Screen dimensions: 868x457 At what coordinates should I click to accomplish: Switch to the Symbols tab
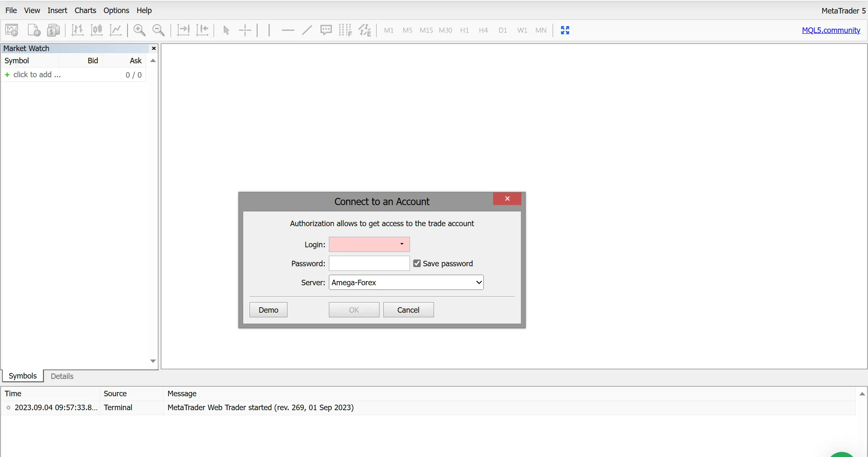[x=23, y=376]
